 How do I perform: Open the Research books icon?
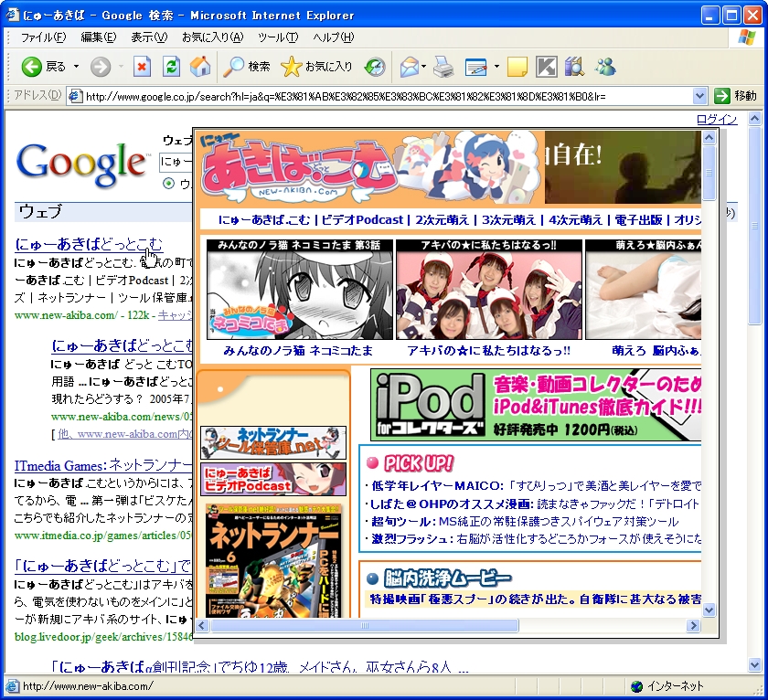574,67
